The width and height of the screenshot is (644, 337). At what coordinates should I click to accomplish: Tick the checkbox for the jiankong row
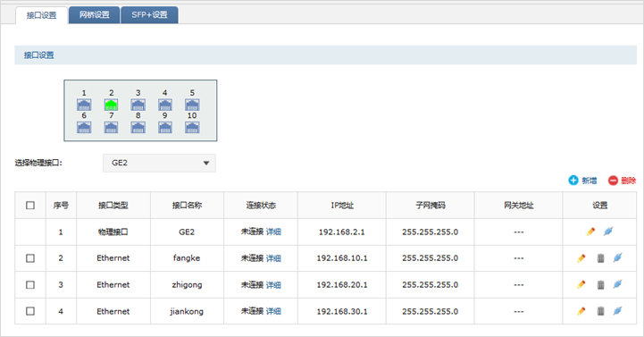[x=30, y=311]
